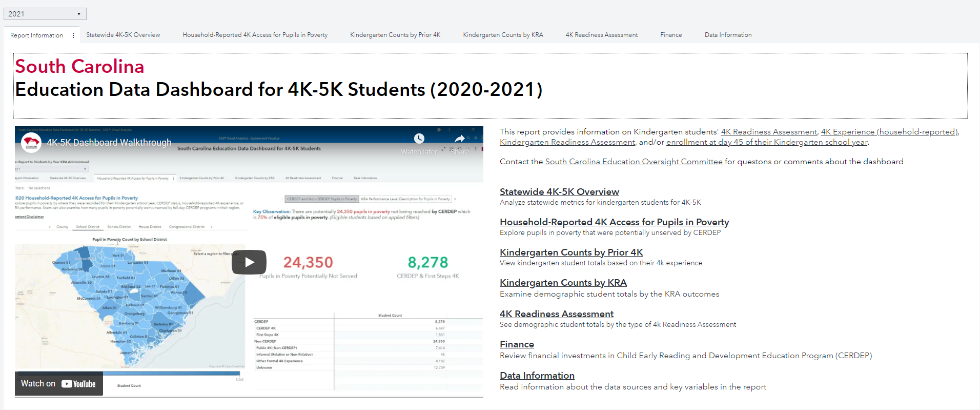Open the Data Information tab

coord(728,35)
